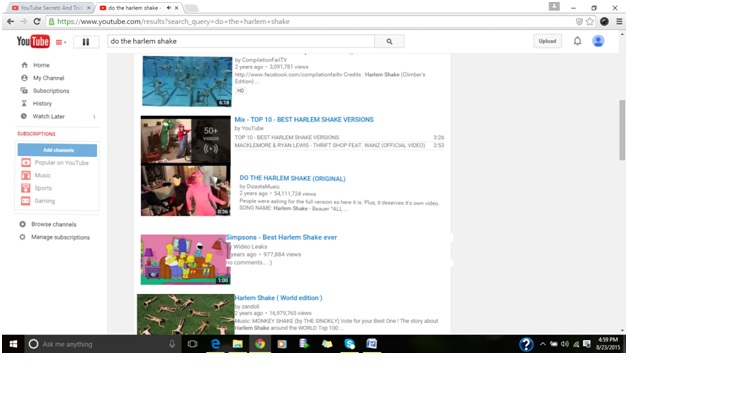Click the Add channels button
Viewport: 736px width, 394px height.
(x=57, y=150)
